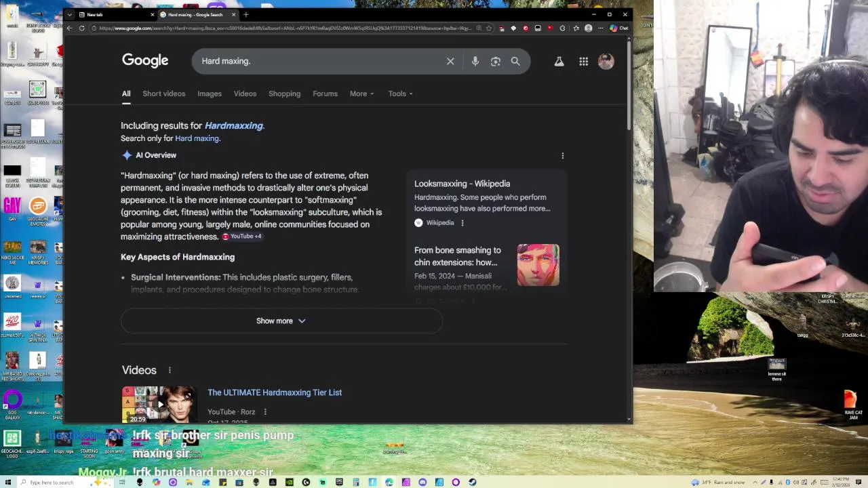Open GOG Galaxy desktop shortcut
Screen dimensions: 868x488
coord(12,404)
